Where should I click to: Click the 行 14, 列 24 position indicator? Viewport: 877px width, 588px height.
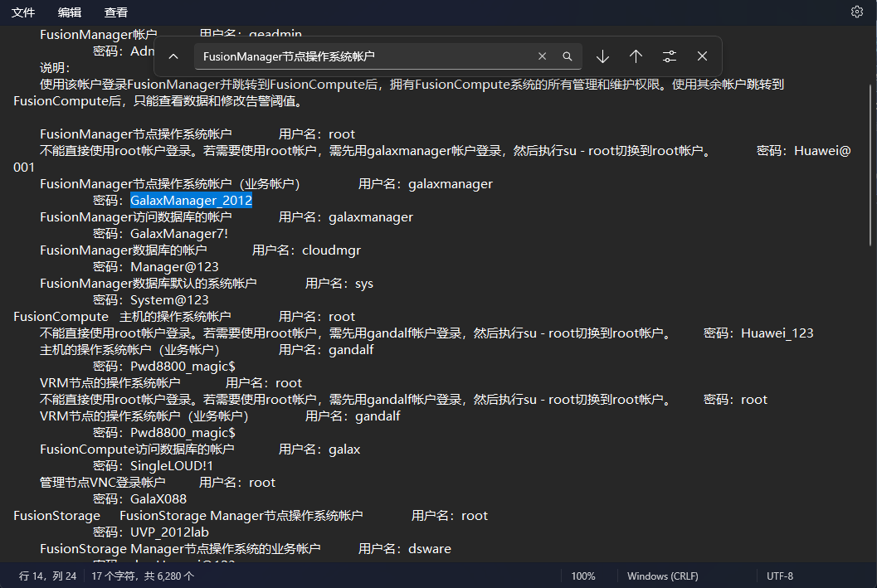point(47,576)
